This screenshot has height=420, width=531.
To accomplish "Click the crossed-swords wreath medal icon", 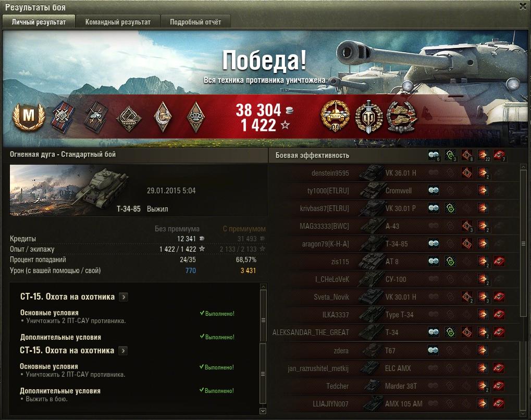I will [x=369, y=117].
